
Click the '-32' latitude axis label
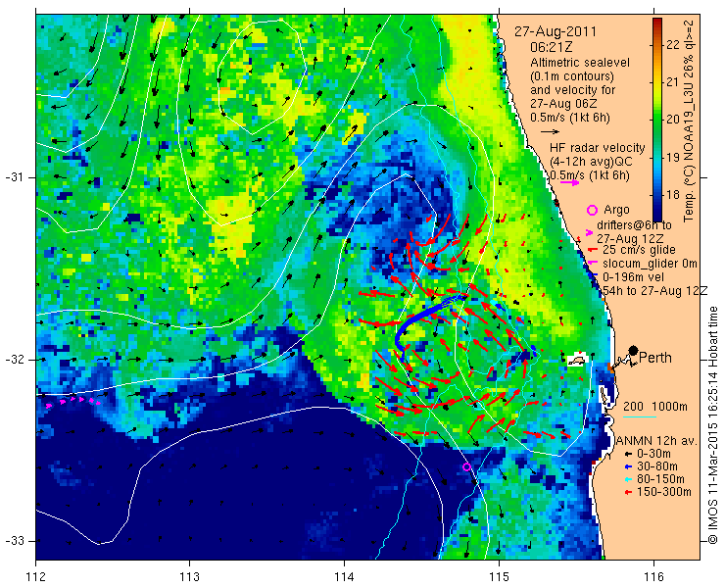[14, 360]
